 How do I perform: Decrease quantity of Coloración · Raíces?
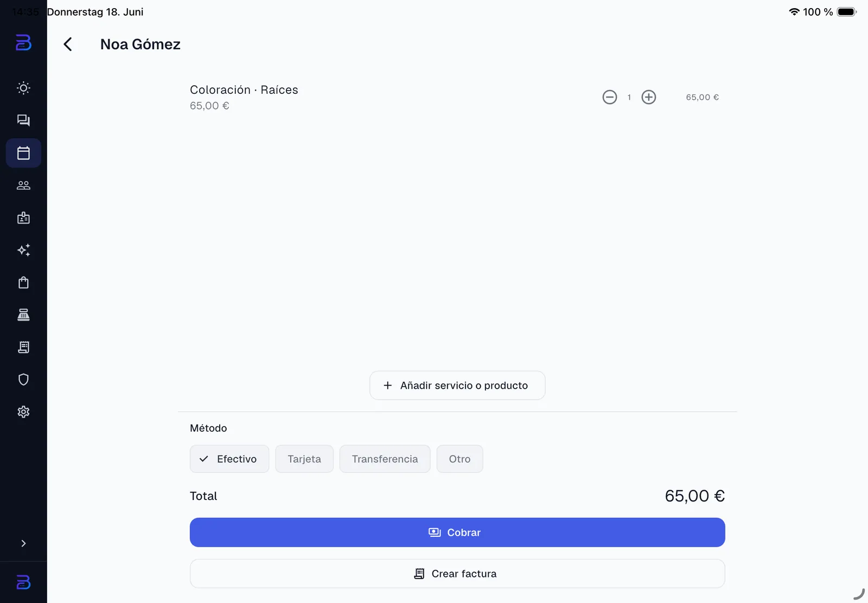click(x=610, y=97)
